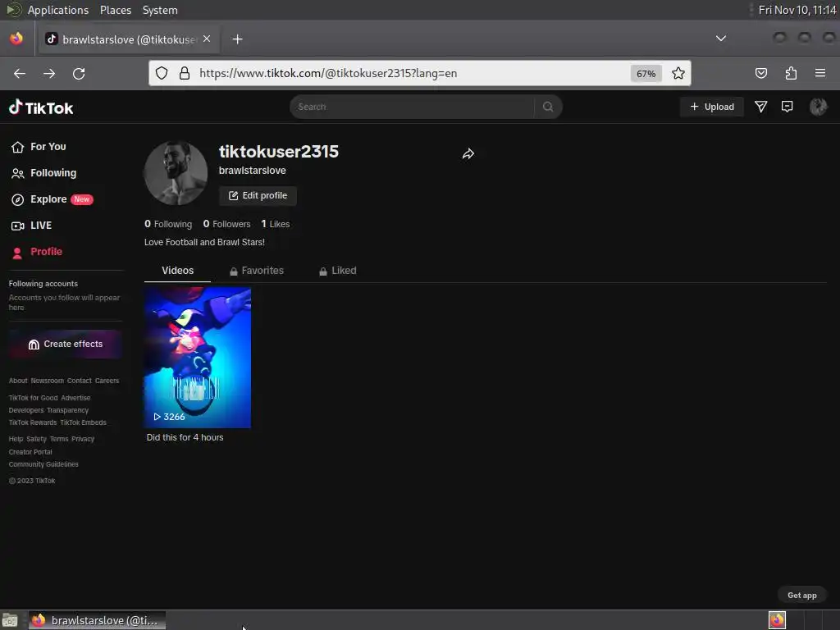Open the Firefox hamburger menu
840x630 pixels.
click(820, 73)
